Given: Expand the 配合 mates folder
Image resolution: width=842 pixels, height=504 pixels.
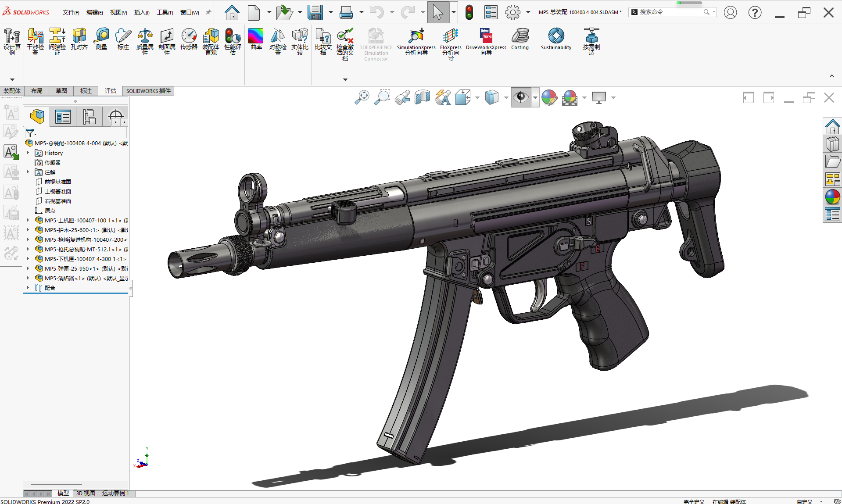Looking at the screenshot, I should (29, 288).
